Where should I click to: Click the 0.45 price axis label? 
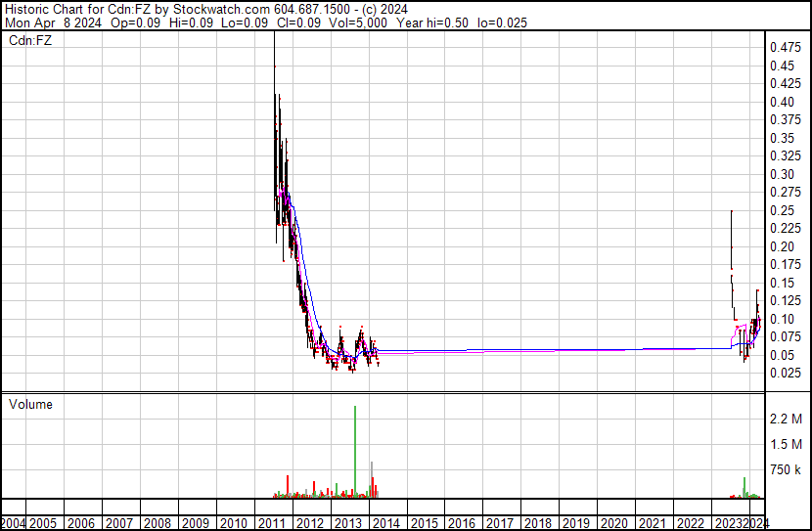point(782,66)
